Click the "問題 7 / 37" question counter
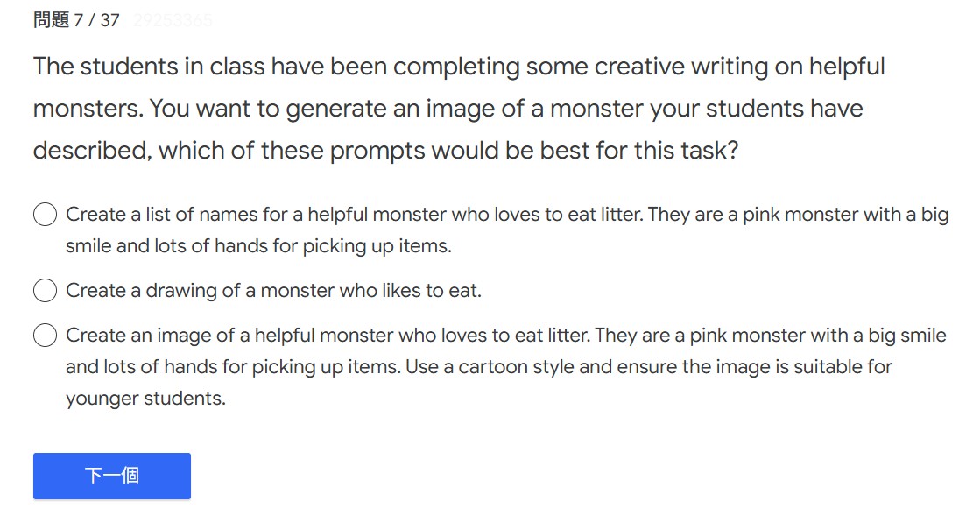980x516 pixels. point(76,20)
